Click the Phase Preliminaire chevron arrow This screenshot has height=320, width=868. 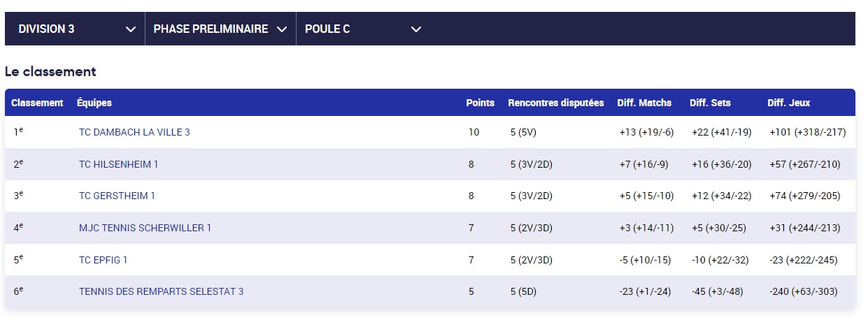(282, 29)
